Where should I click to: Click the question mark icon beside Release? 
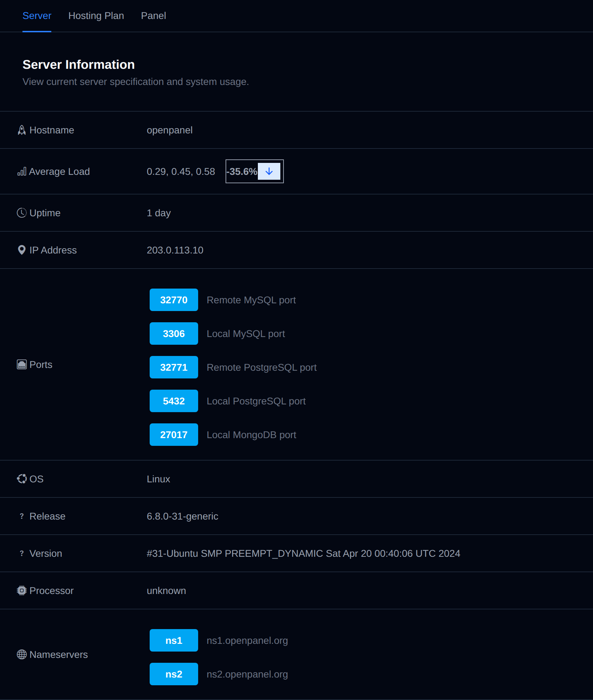coord(22,516)
